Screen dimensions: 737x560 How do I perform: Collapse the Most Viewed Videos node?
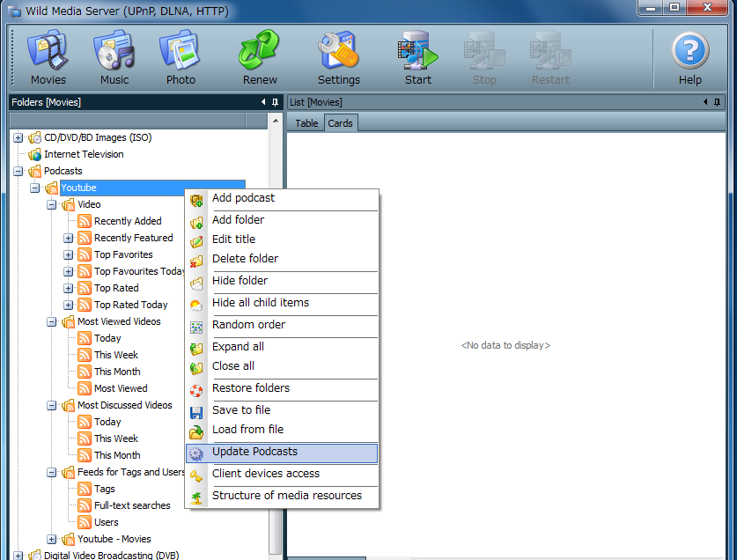pyautogui.click(x=52, y=321)
